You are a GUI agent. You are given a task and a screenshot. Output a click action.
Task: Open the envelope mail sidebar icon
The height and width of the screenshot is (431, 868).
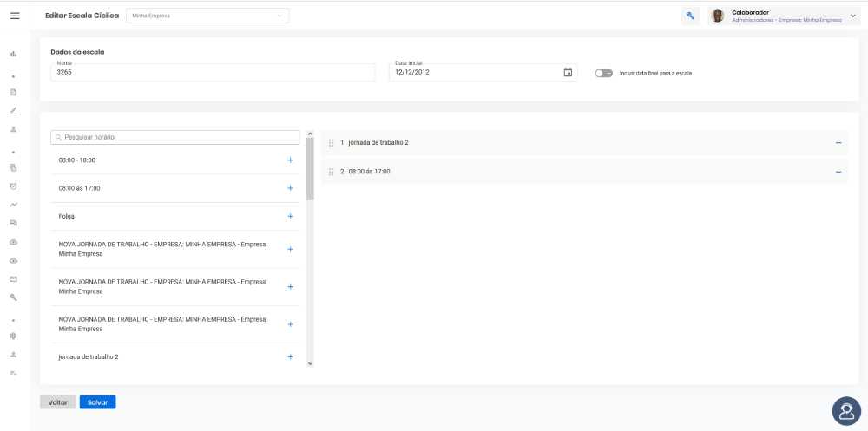[x=14, y=279]
